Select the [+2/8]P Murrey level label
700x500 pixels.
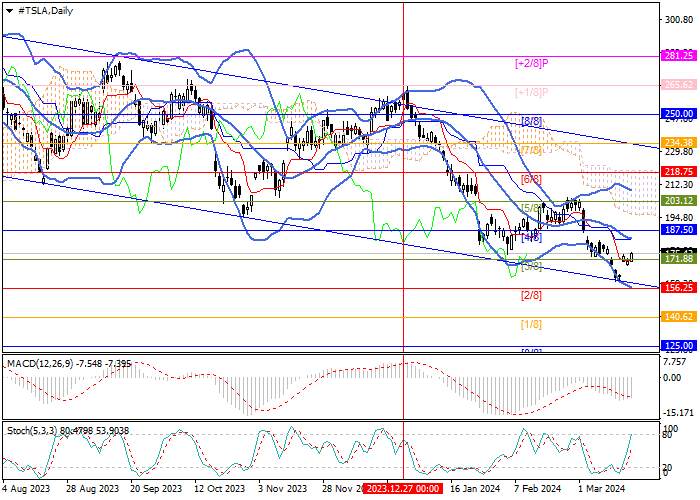coord(531,63)
